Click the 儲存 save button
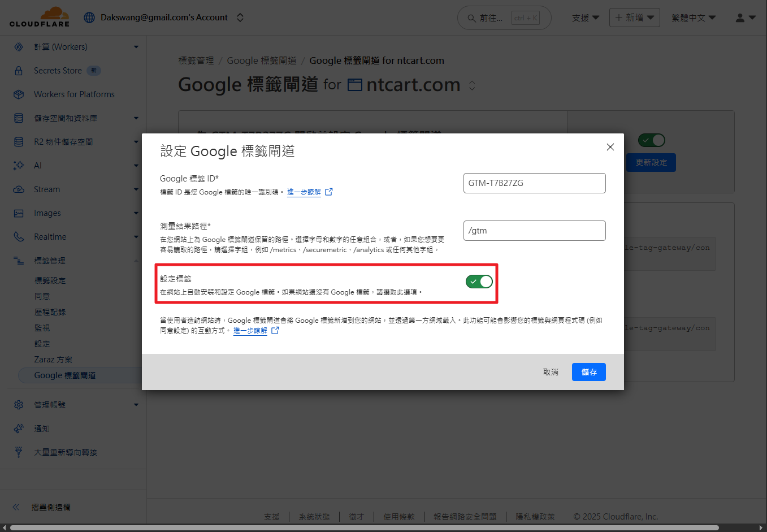The width and height of the screenshot is (767, 532). point(589,372)
